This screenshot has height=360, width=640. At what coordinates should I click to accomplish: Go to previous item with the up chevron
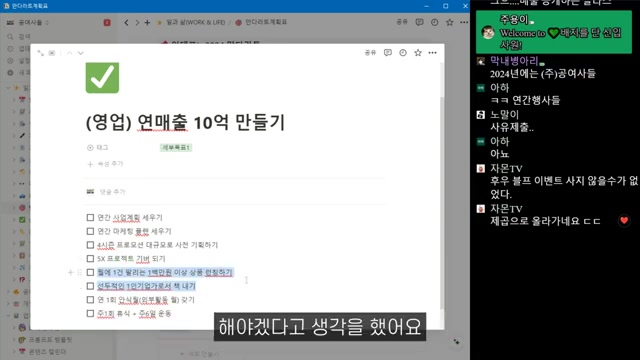(x=69, y=53)
